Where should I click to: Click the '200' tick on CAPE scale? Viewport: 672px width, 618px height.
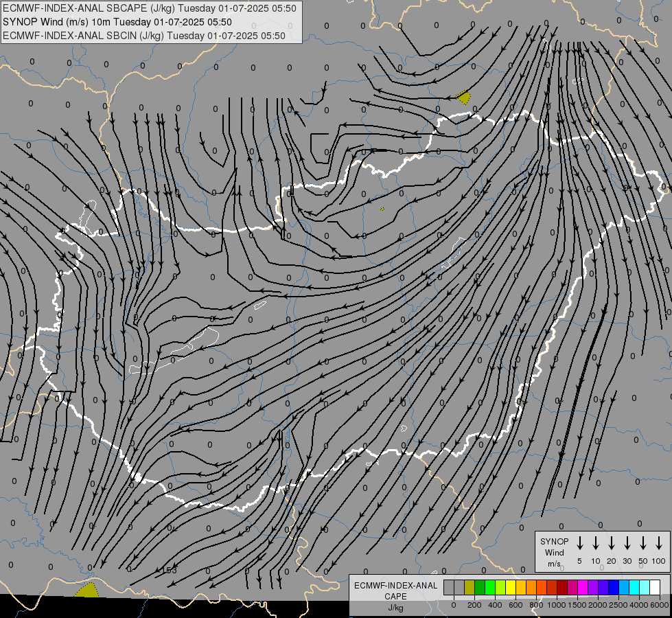click(474, 605)
